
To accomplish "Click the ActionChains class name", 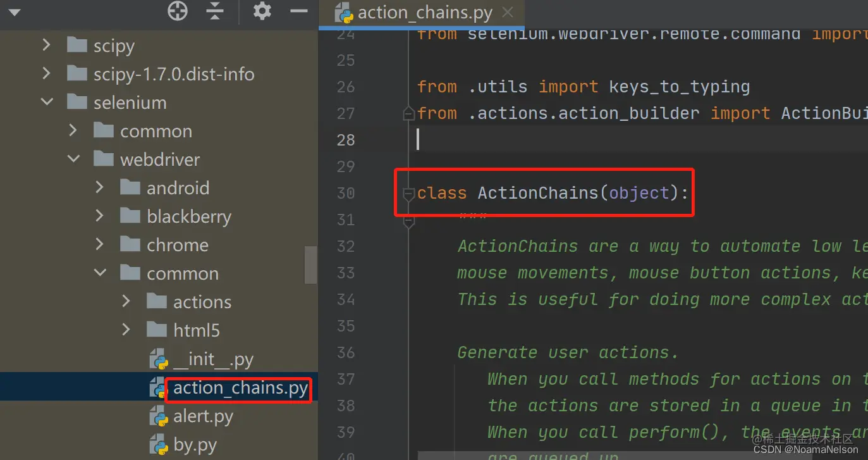I will [538, 192].
